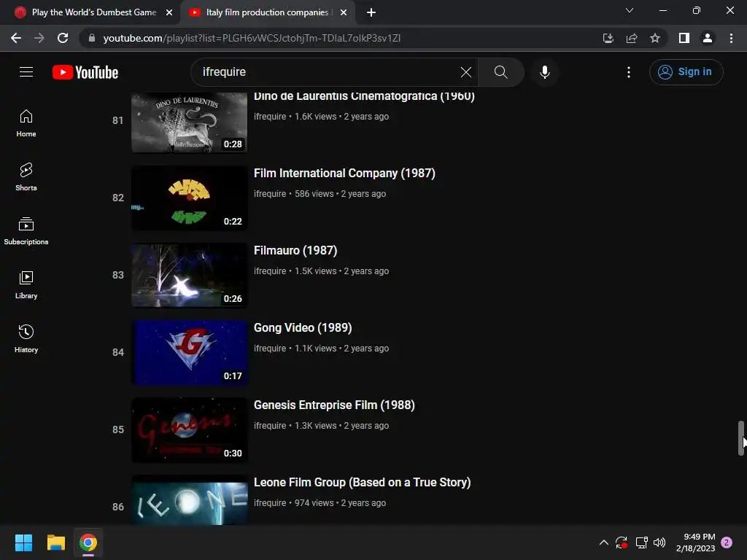Open the YouTube hamburger guide menu
Viewport: 747px width, 560px height.
click(x=26, y=72)
